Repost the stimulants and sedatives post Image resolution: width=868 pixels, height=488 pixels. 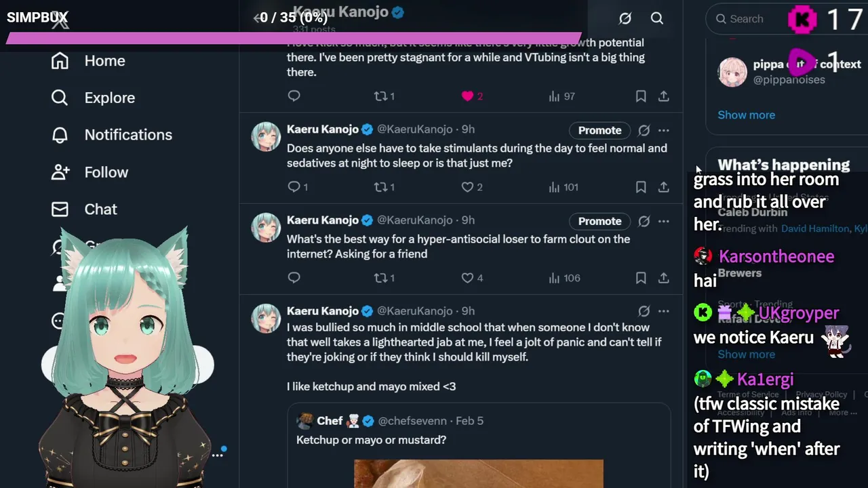pos(381,187)
